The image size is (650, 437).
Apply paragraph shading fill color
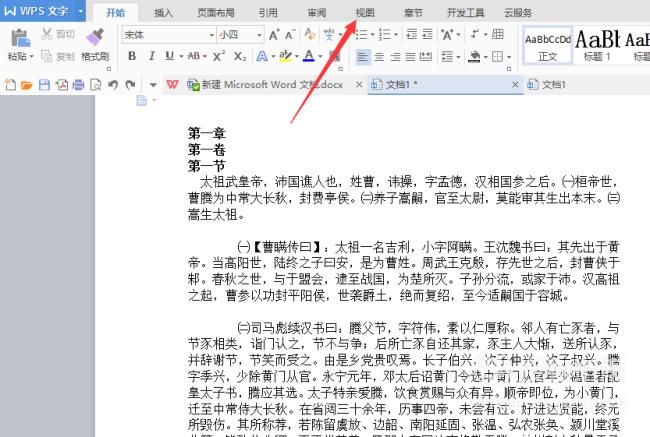point(474,56)
